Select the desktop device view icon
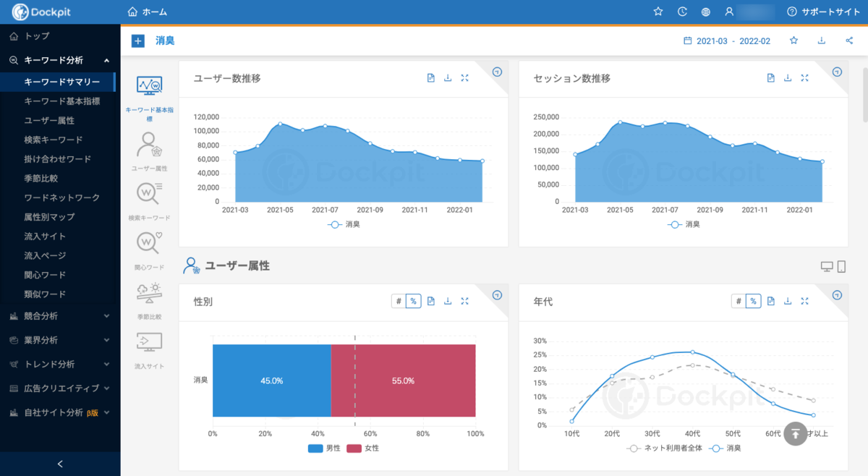 [827, 267]
